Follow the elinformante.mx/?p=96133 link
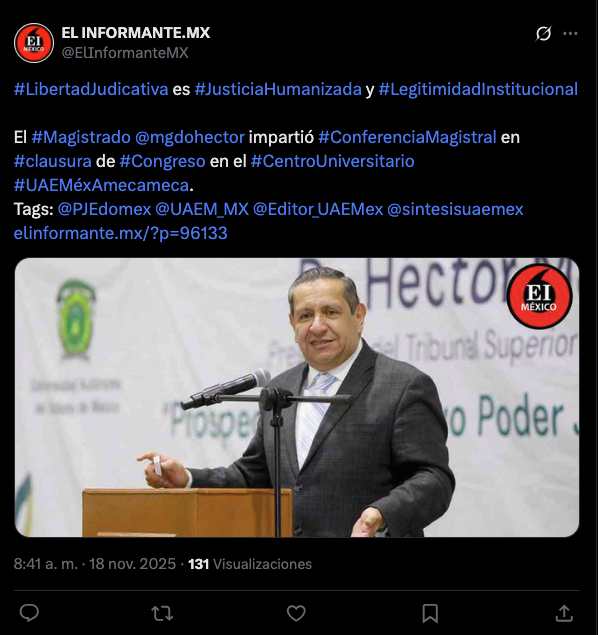 pyautogui.click(x=121, y=233)
